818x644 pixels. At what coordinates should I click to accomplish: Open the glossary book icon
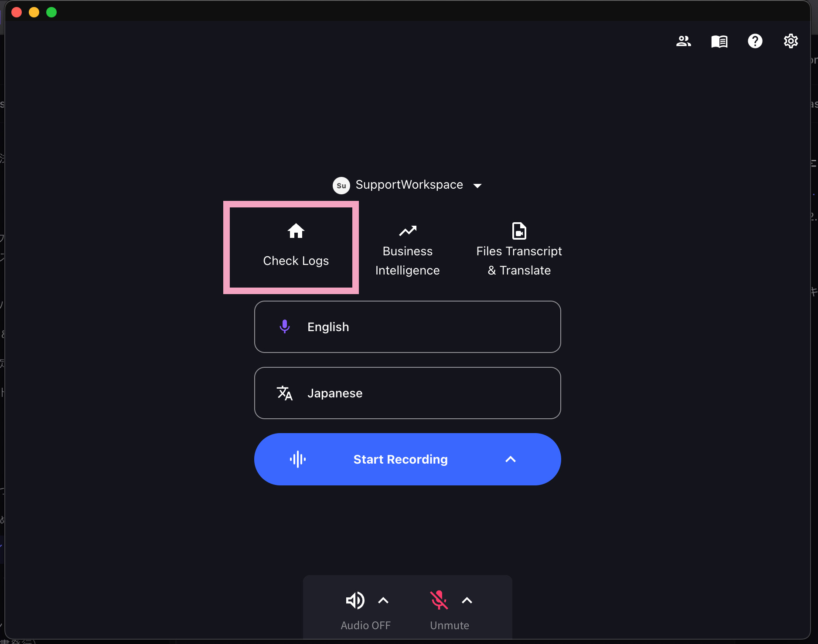[x=719, y=41]
